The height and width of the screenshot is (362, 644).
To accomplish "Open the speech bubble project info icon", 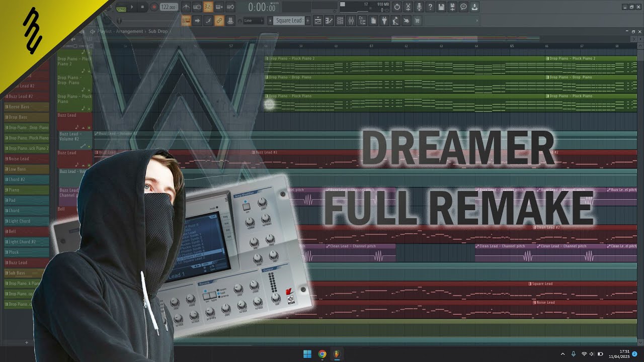I will pos(463,7).
